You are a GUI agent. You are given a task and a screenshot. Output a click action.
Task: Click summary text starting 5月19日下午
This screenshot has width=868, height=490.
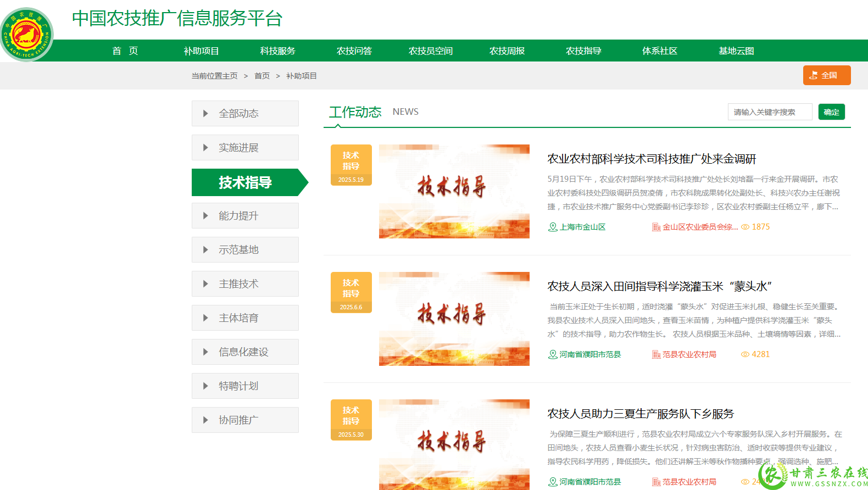click(x=693, y=193)
